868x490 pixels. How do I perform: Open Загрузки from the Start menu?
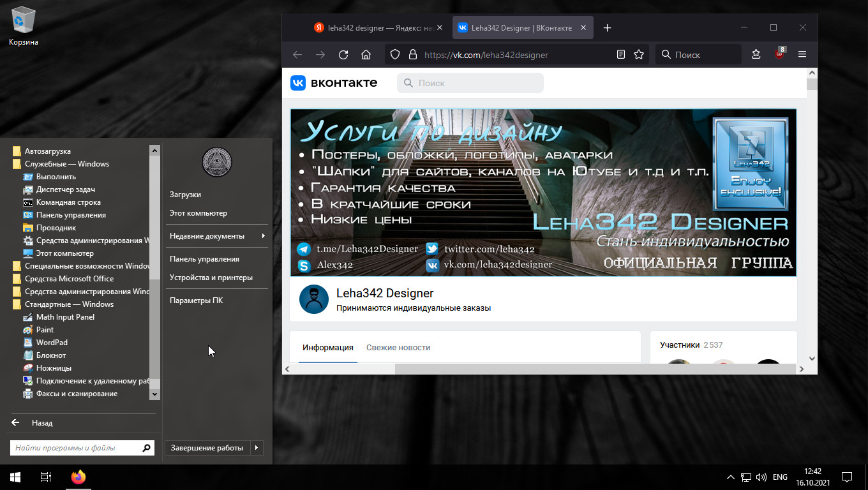[x=186, y=195]
